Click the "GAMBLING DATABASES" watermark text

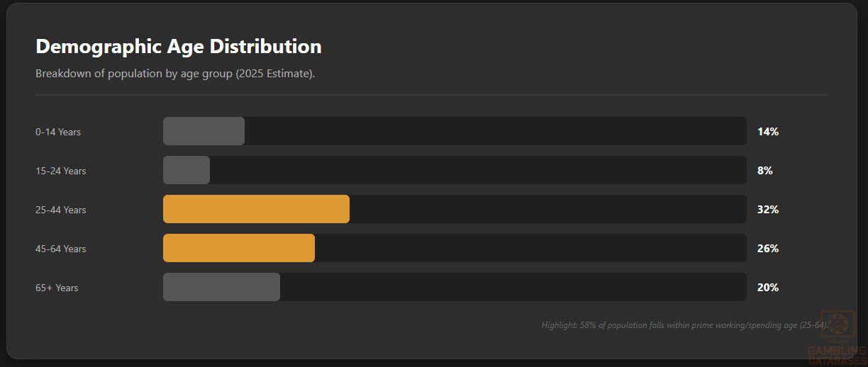pos(837,354)
